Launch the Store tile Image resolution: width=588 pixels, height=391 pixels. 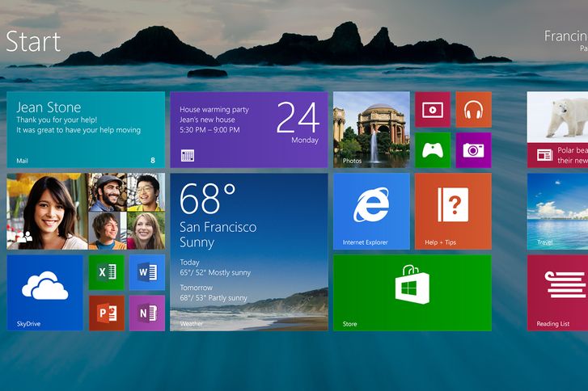click(x=412, y=292)
